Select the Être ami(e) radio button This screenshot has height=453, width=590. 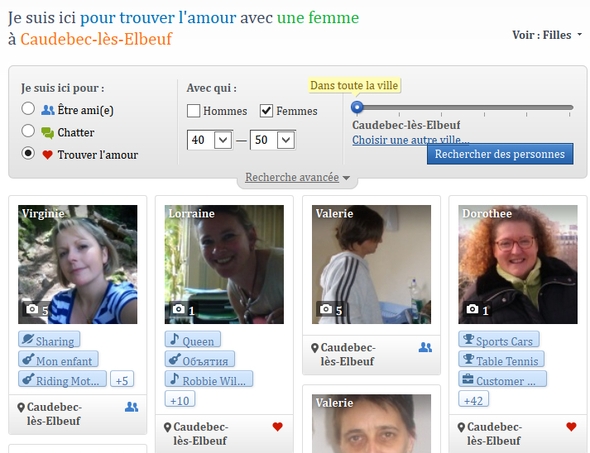click(x=28, y=109)
